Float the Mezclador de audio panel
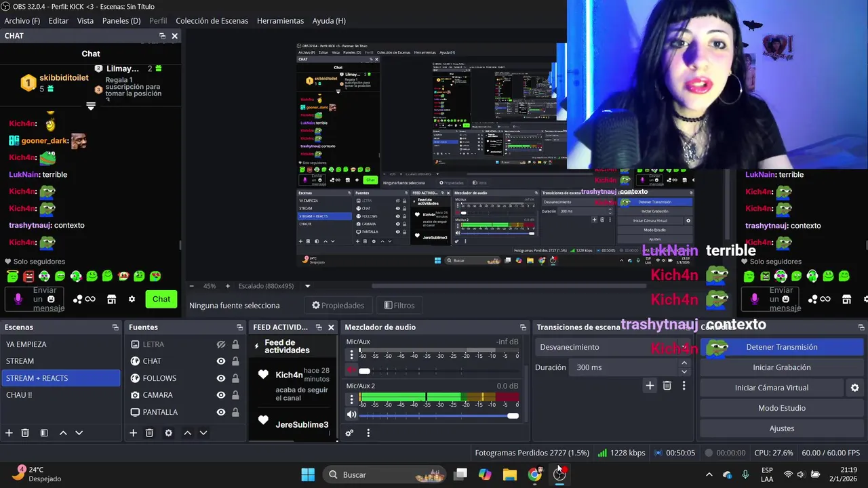This screenshot has width=868, height=488. 523,327
